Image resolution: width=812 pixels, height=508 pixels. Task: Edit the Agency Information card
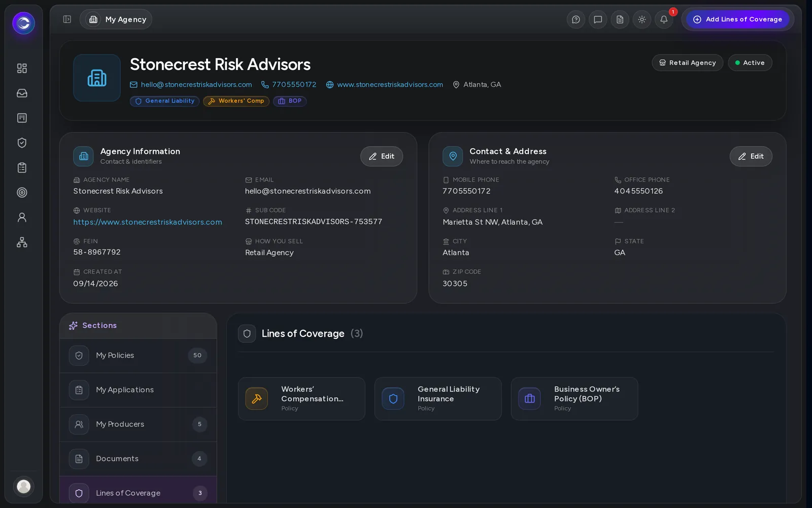382,156
